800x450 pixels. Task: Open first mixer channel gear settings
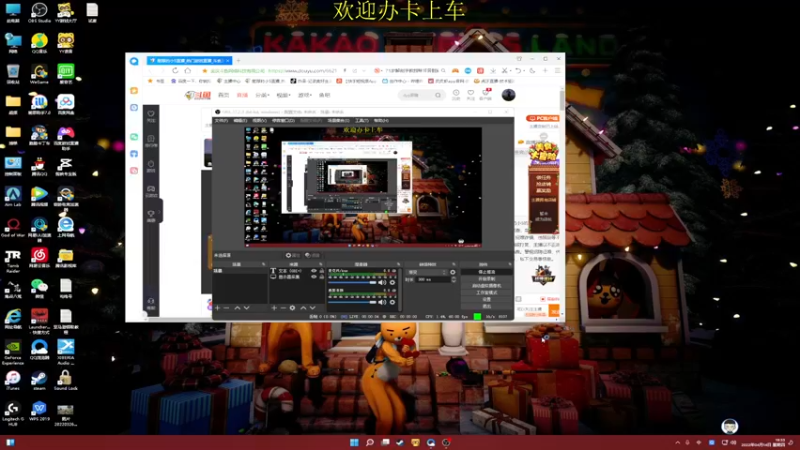[x=392, y=282]
